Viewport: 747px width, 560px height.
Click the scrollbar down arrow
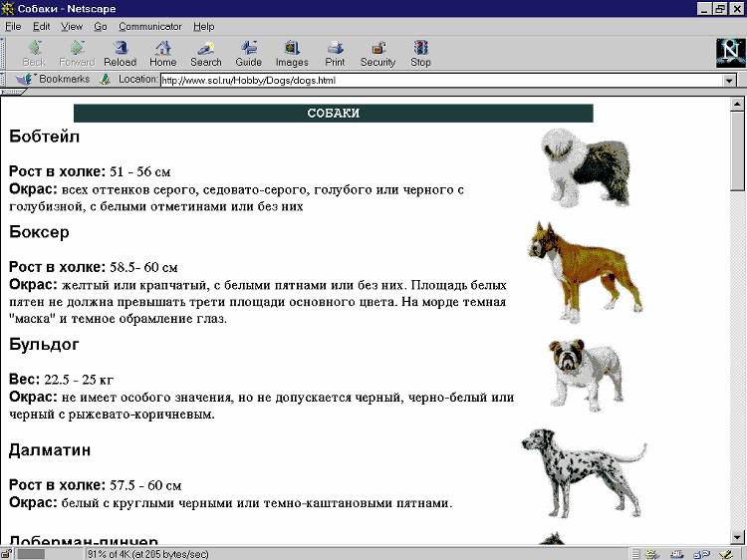[x=737, y=537]
